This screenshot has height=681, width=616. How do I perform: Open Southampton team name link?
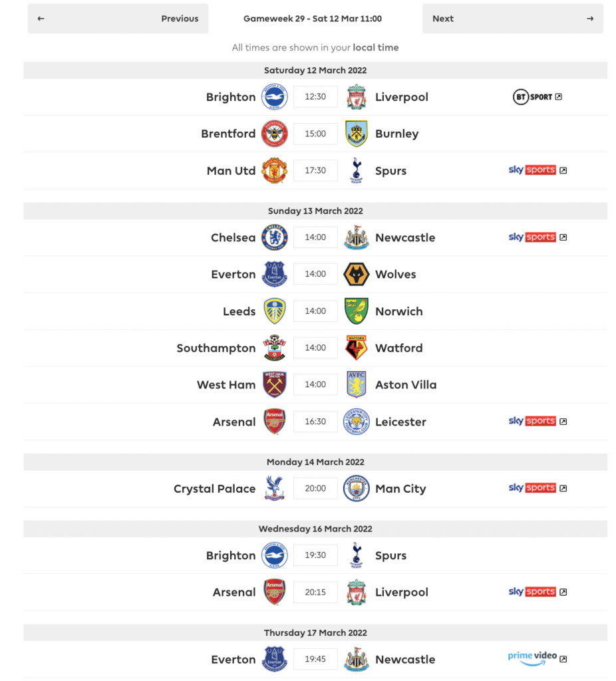pos(216,348)
